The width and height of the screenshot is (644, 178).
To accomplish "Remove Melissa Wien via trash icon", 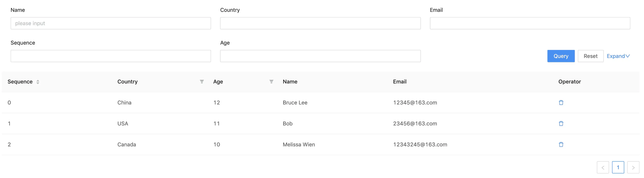I will click(x=561, y=144).
